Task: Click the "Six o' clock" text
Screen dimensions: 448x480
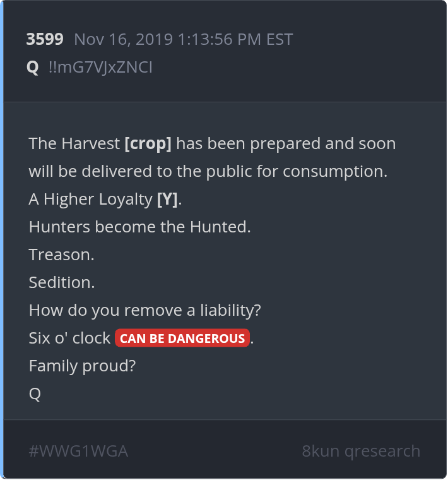Action: 69,338
